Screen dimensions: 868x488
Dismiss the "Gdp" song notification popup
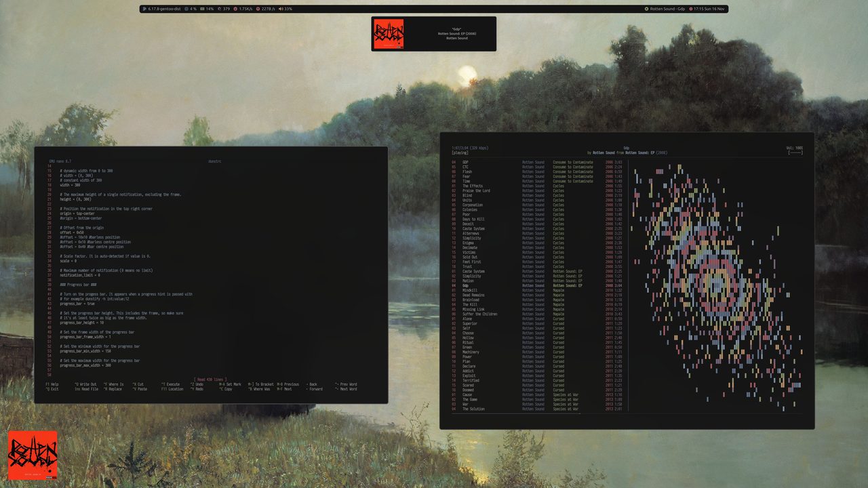coord(433,34)
